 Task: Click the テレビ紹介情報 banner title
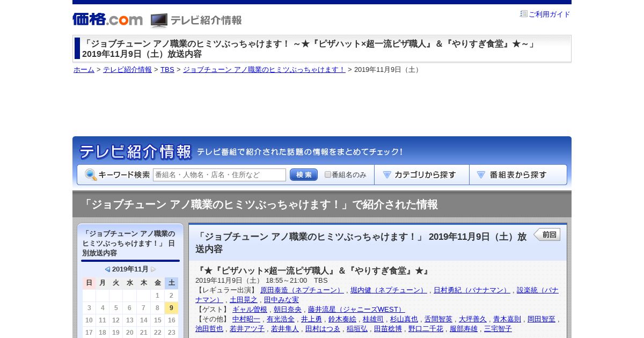click(x=135, y=152)
